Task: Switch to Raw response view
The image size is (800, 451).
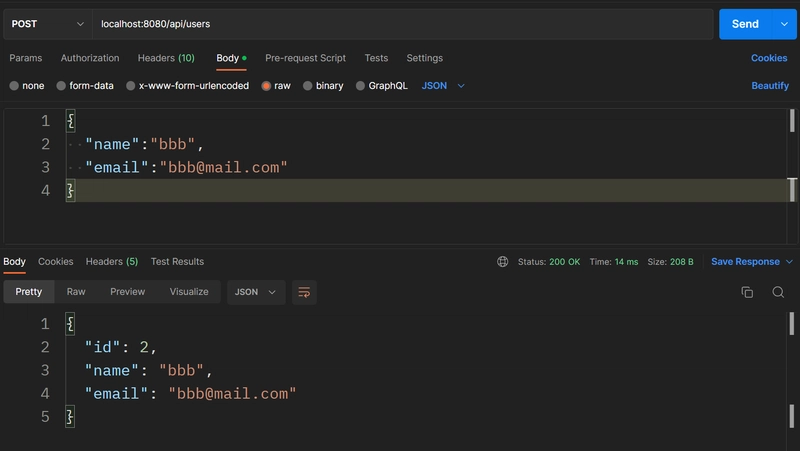Action: coord(76,292)
